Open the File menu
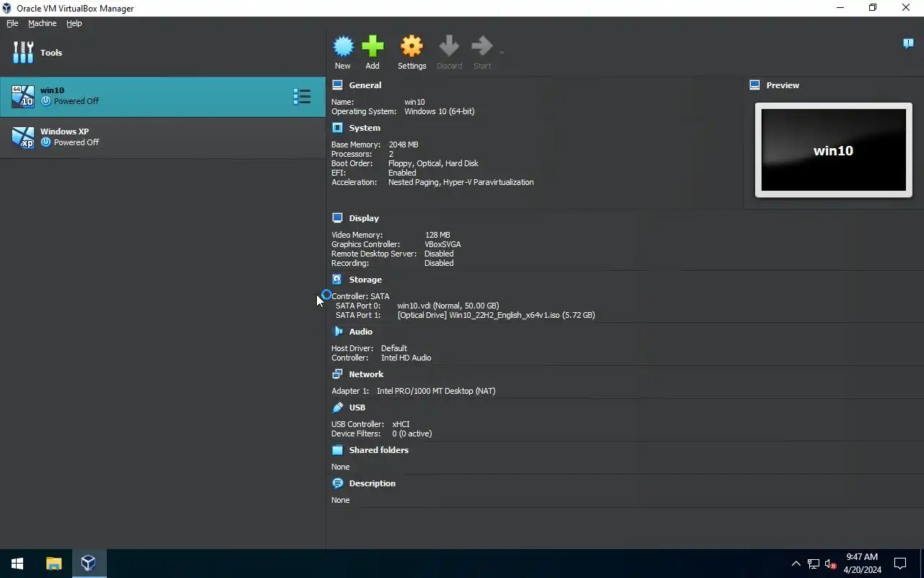 pyautogui.click(x=12, y=23)
